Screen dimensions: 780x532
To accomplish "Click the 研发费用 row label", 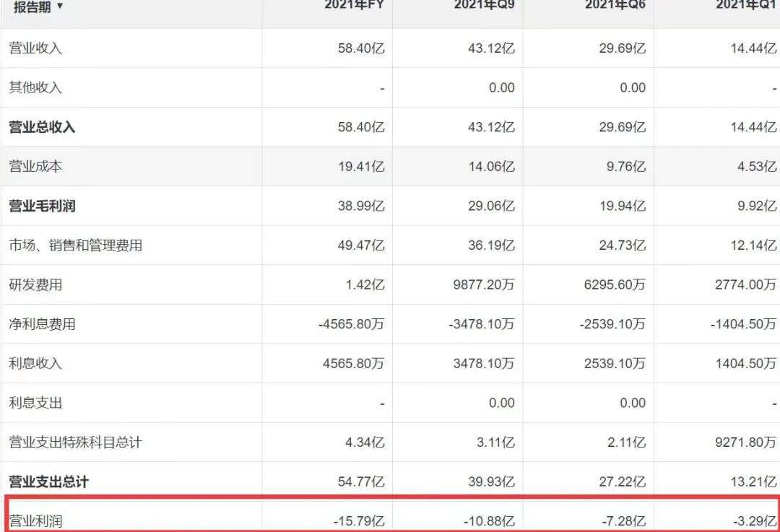I will click(35, 284).
